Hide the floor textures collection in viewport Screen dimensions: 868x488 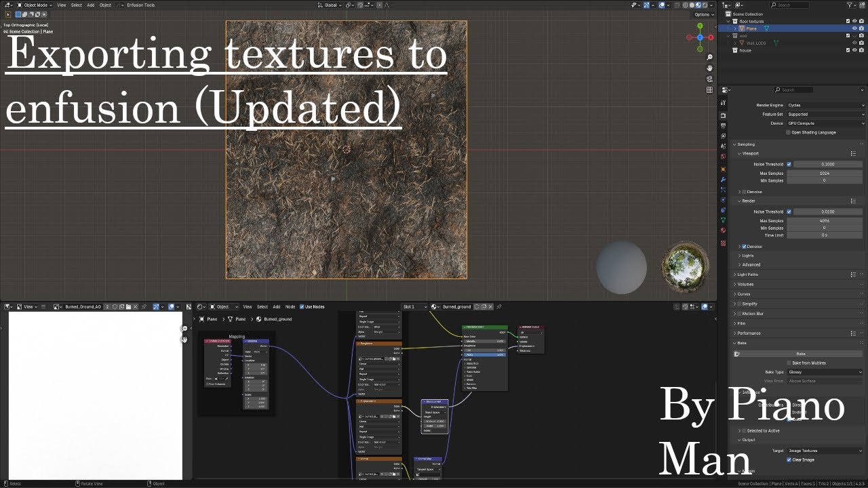[854, 21]
